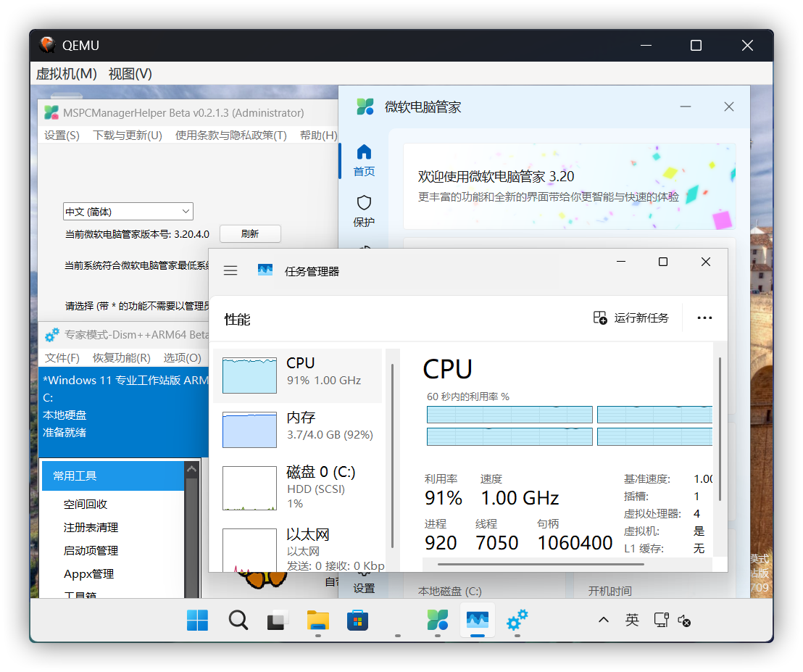Click process count 920
The height and width of the screenshot is (672, 803).
tap(441, 543)
